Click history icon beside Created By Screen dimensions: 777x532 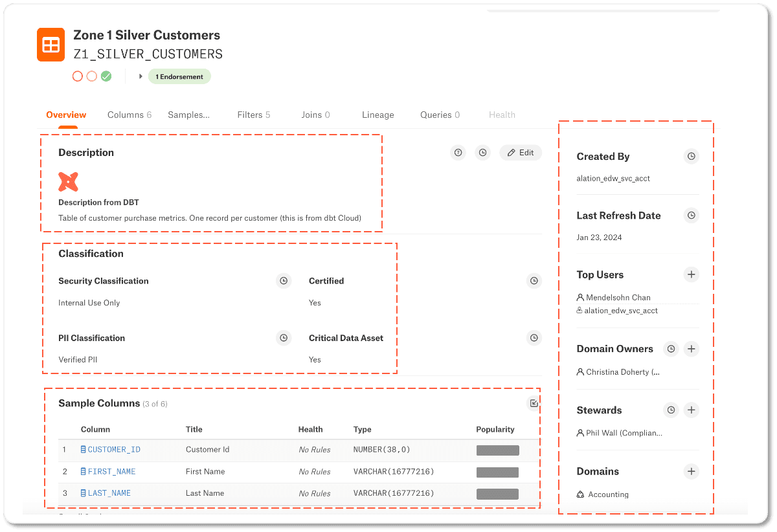pos(692,157)
